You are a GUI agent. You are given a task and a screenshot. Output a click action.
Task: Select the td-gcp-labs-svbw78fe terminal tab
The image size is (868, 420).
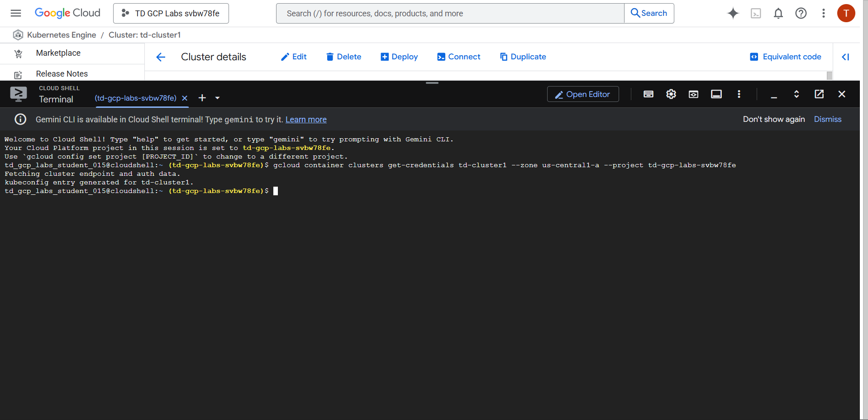point(135,98)
